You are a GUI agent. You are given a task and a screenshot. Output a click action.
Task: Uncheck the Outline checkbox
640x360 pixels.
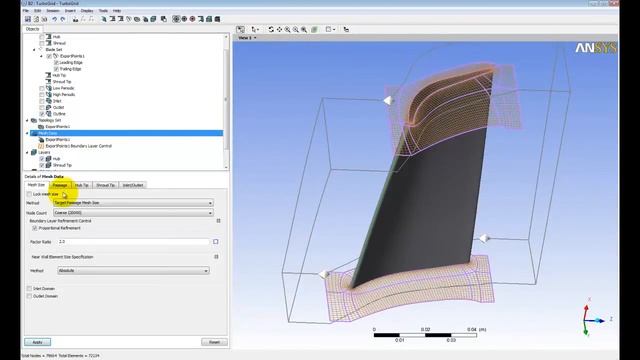42,114
